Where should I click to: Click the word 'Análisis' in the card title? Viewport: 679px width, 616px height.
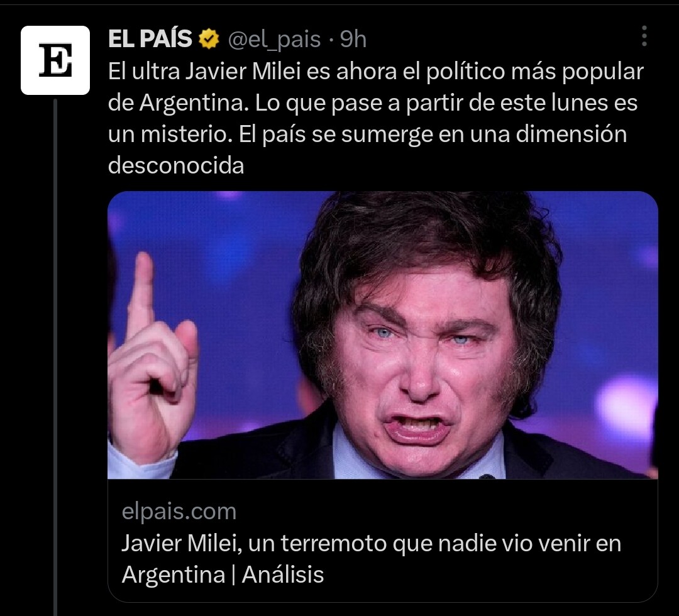[283, 575]
